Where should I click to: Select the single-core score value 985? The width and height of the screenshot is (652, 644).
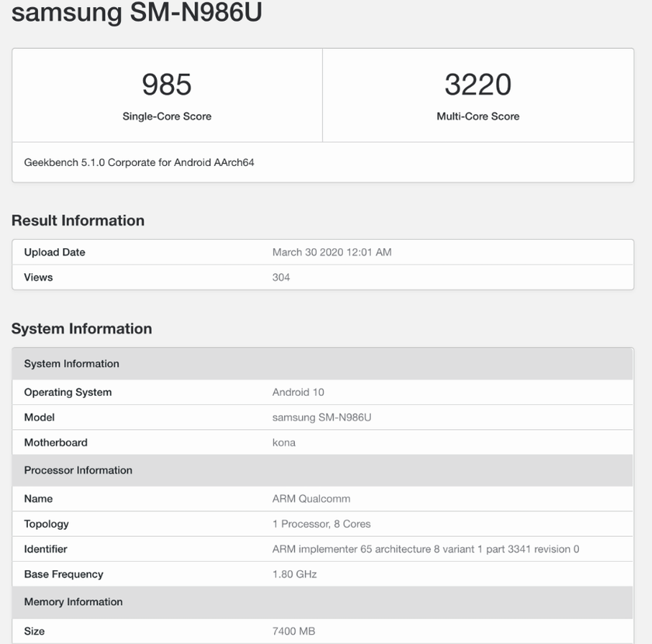(x=167, y=85)
